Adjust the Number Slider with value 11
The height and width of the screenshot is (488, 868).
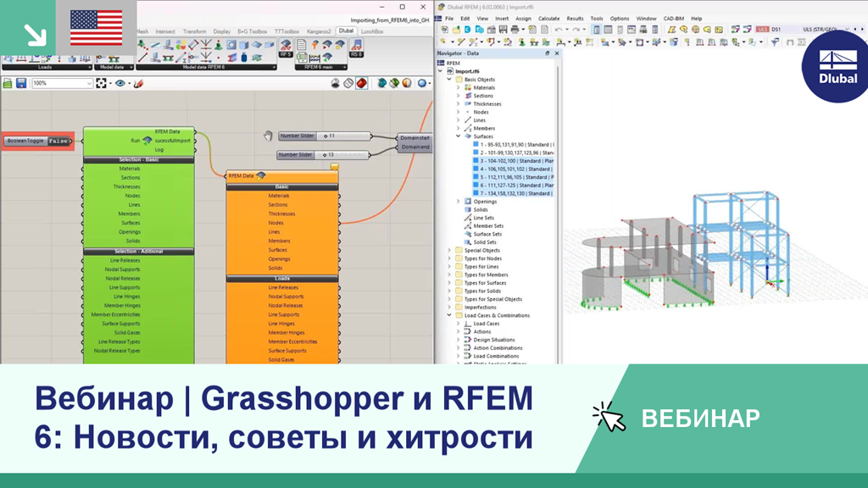[325, 136]
